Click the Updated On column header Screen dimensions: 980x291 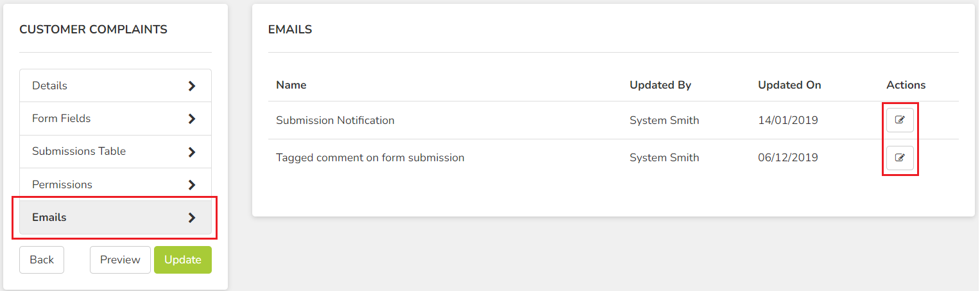(789, 85)
